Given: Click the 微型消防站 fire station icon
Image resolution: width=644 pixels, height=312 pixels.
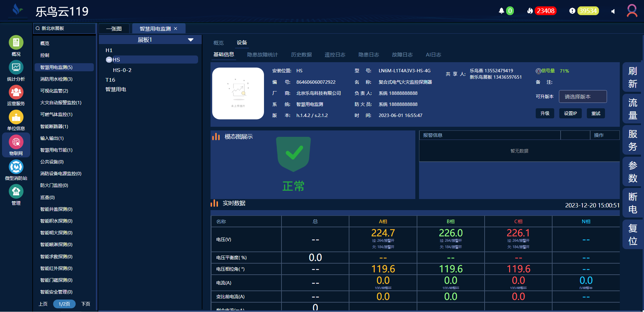Looking at the screenshot, I should click(16, 167).
